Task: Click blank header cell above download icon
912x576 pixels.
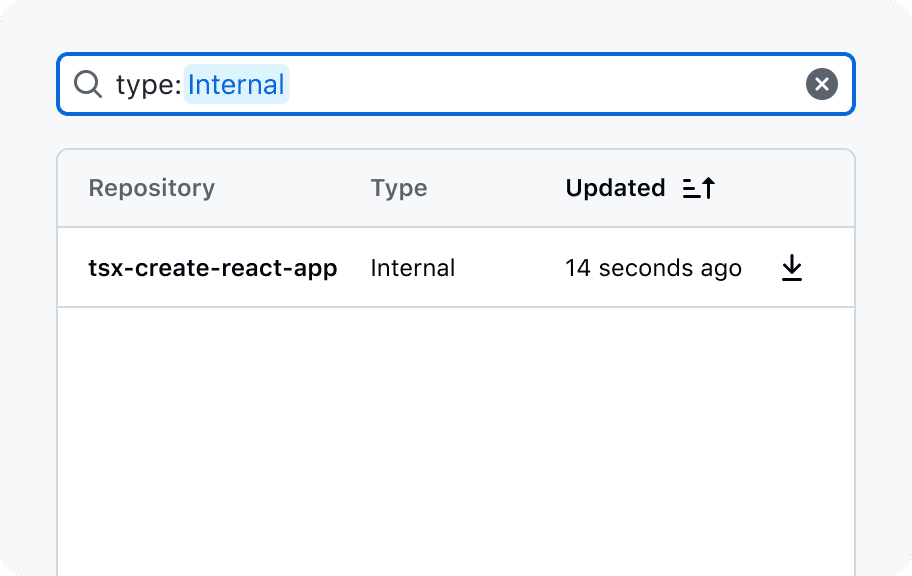Action: click(x=792, y=188)
